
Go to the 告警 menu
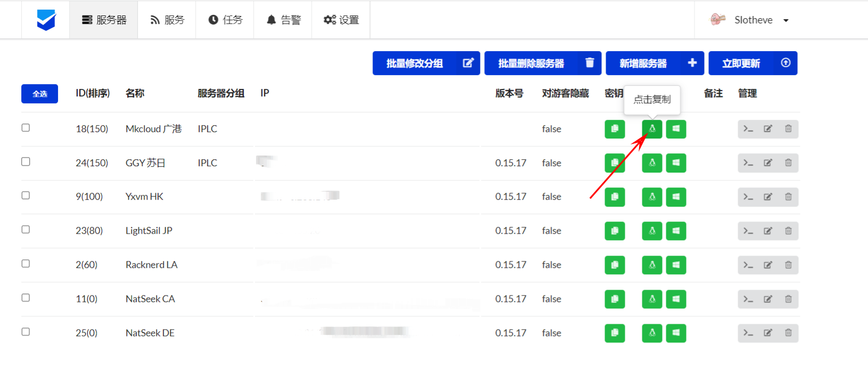pyautogui.click(x=283, y=20)
